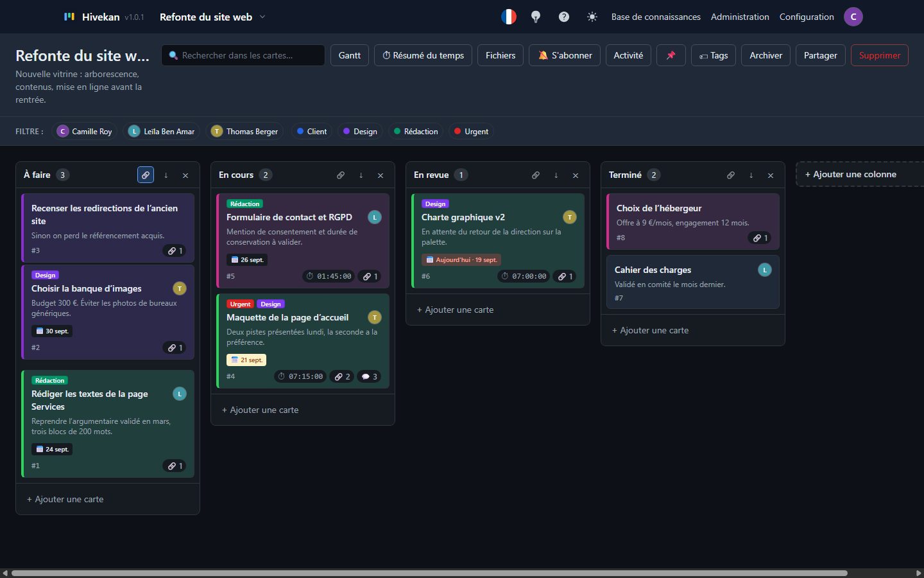The height and width of the screenshot is (578, 924).
Task: Toggle the sun light/dark theme icon
Action: coord(592,17)
